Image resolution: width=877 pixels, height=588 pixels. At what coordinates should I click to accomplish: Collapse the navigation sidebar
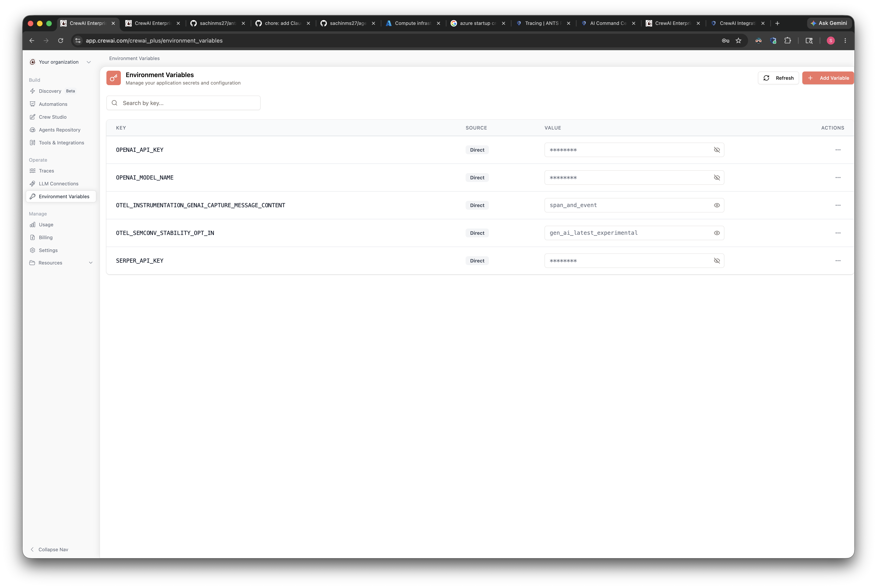click(49, 549)
